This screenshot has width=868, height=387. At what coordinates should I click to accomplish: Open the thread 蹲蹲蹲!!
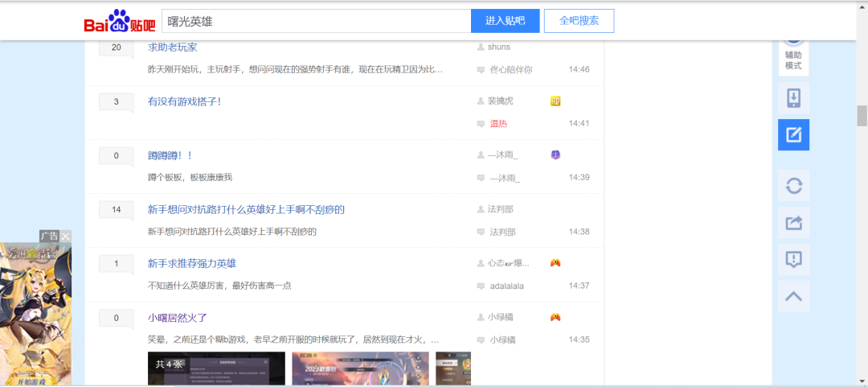point(170,156)
